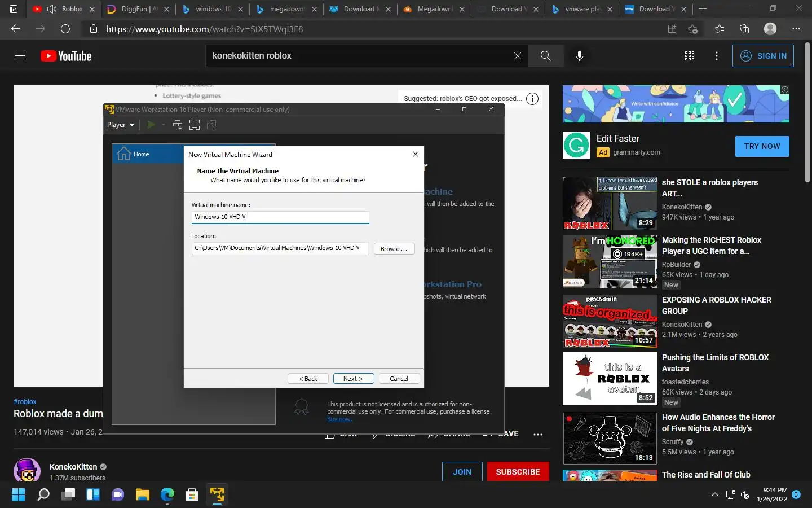Click the YouTube logo
The height and width of the screenshot is (508, 812).
click(x=66, y=56)
